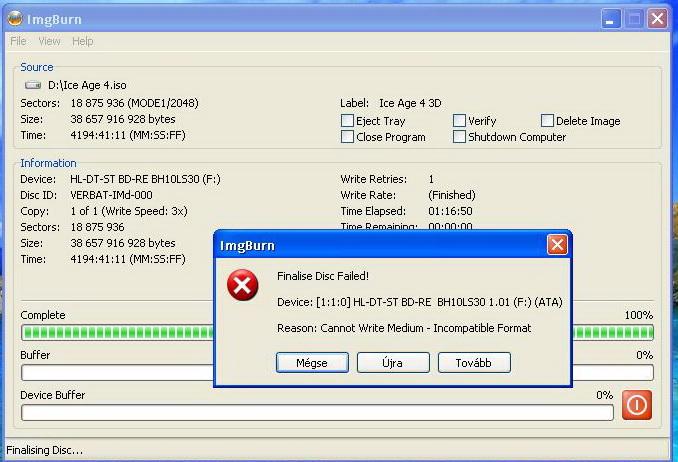Click the Source sectors value 18 875 936 (MODE1/2048)

134,103
